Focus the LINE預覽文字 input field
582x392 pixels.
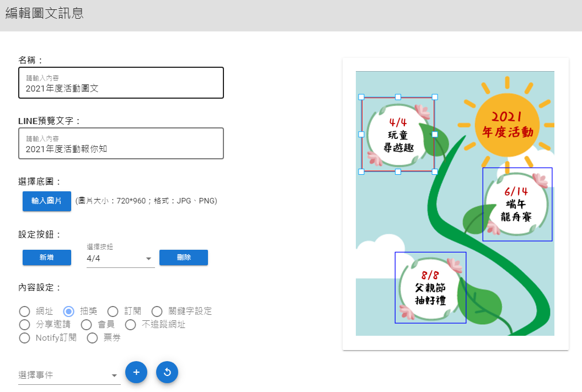121,148
